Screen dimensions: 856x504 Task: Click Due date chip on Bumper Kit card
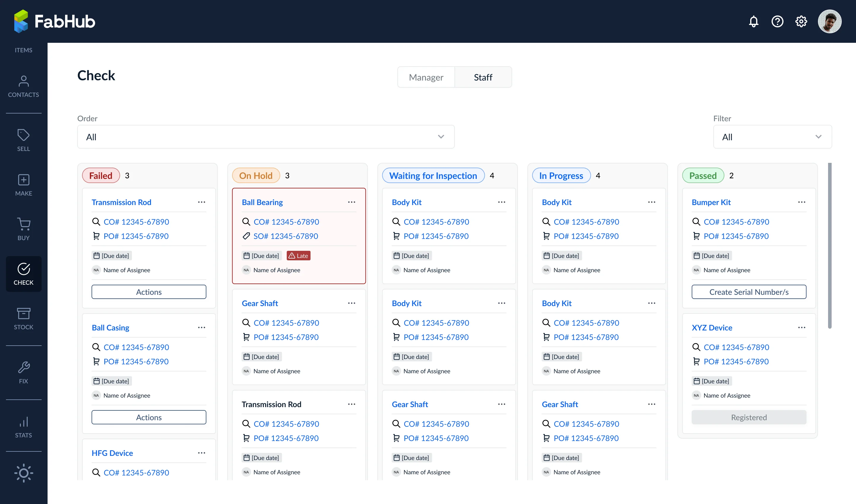[712, 255]
